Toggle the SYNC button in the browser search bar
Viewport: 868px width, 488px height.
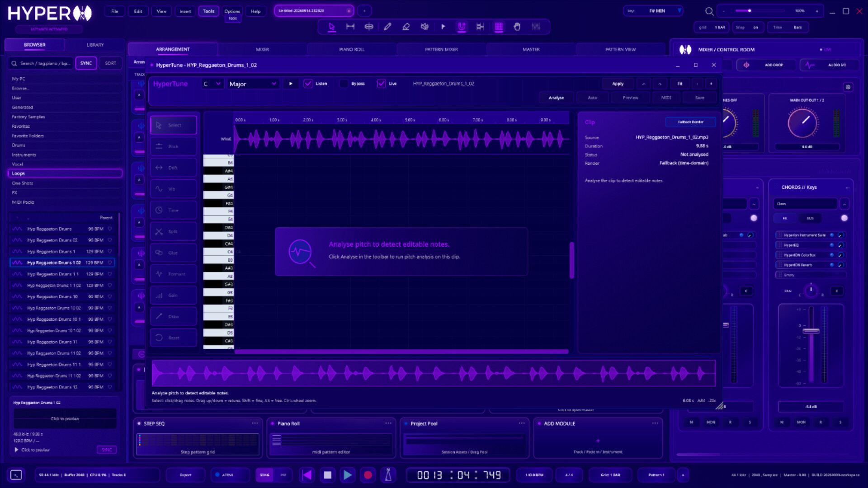(86, 63)
